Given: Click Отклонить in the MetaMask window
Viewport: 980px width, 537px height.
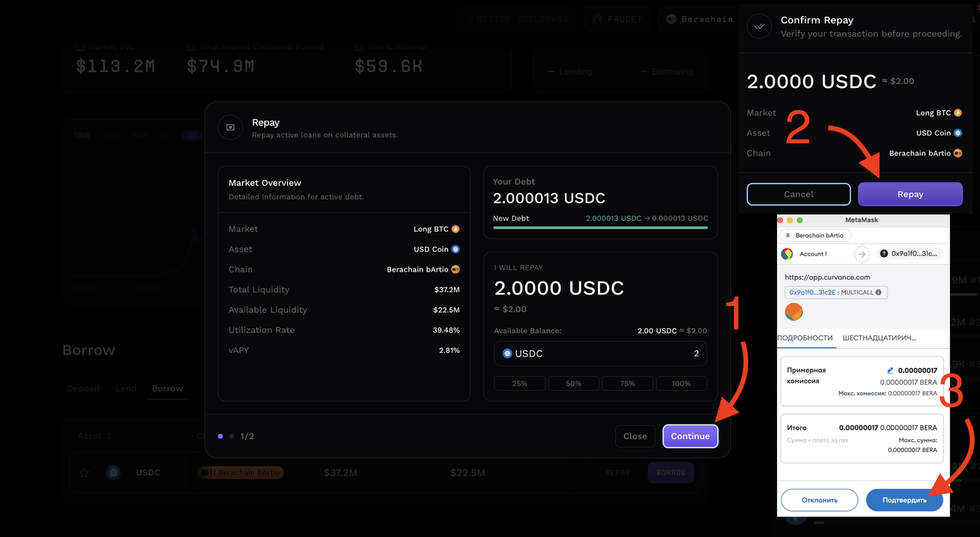Looking at the screenshot, I should 819,500.
